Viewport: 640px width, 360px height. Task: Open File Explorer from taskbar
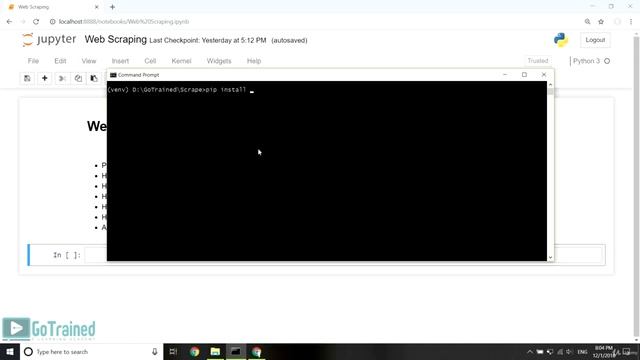tap(215, 351)
